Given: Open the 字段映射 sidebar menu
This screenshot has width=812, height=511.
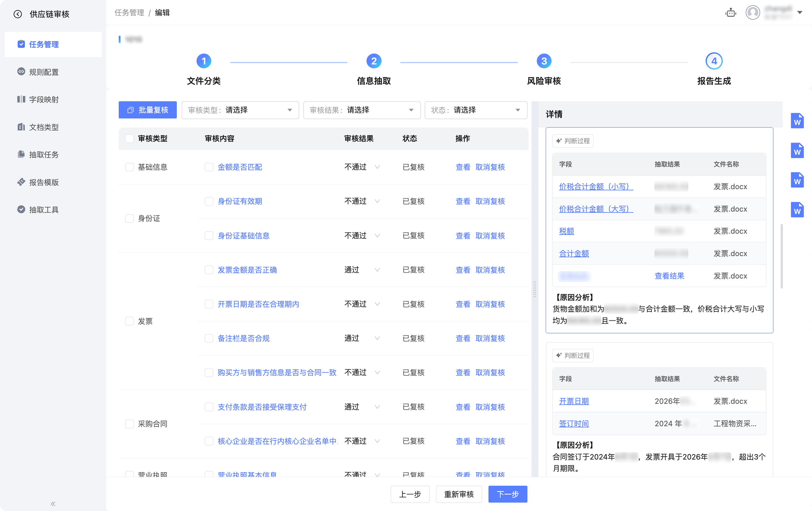Looking at the screenshot, I should pos(53,99).
